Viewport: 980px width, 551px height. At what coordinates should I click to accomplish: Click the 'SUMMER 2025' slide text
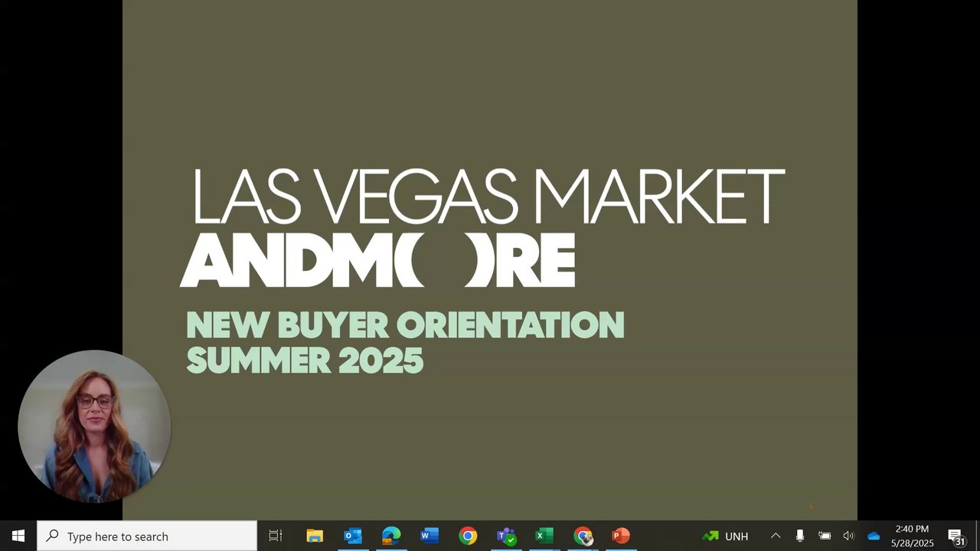[x=305, y=360]
